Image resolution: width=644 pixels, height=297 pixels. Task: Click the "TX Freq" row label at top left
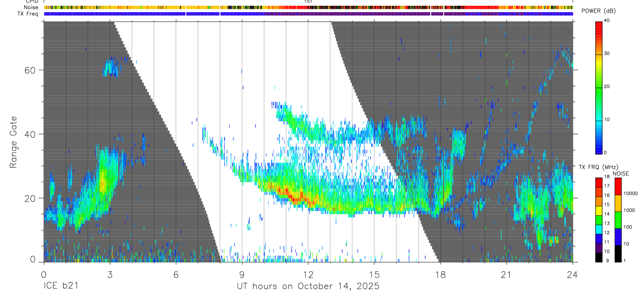[28, 14]
